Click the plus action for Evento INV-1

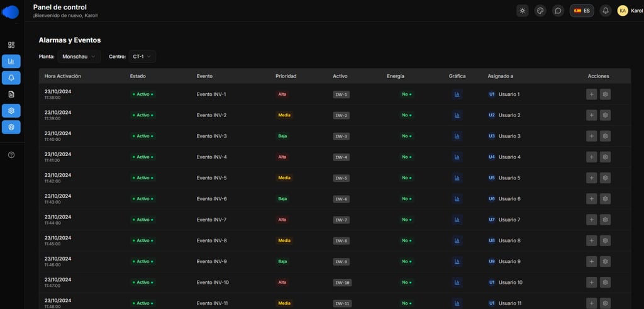[x=591, y=94]
